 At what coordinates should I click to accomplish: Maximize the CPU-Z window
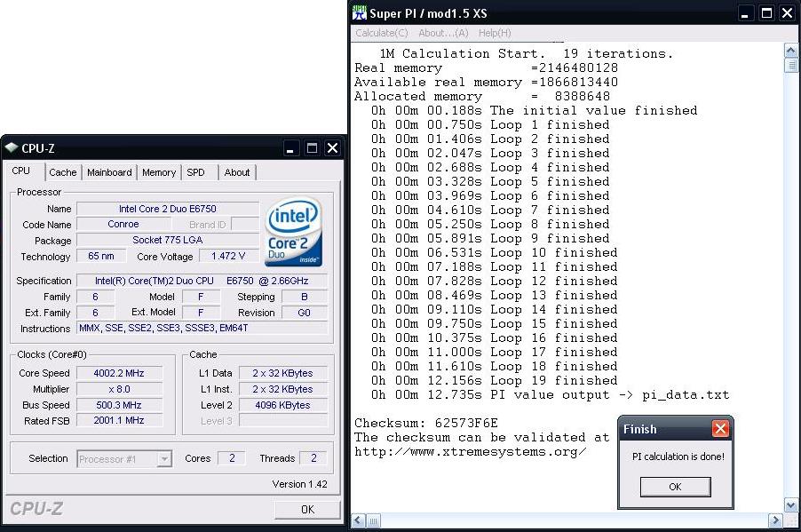[312, 148]
